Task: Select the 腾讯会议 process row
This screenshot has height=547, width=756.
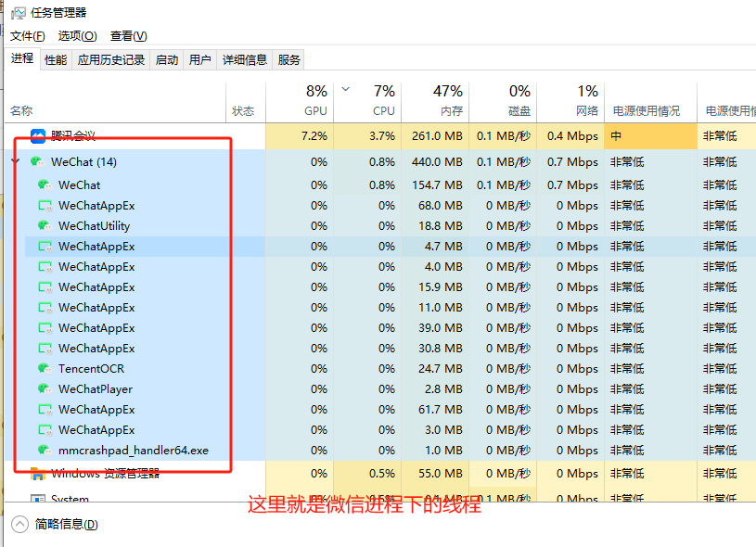Action: 380,136
